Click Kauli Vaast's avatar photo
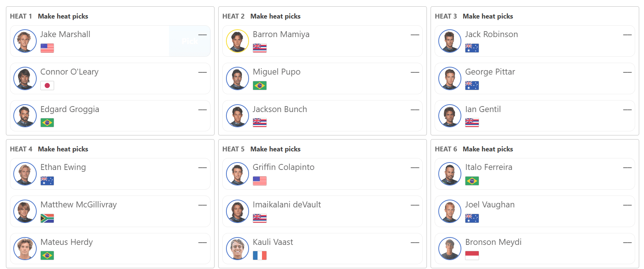This screenshot has height=269, width=644. [237, 248]
